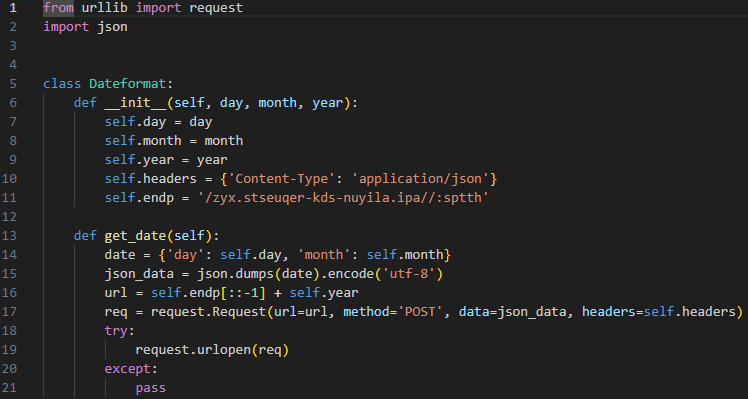Click the 'Dateformat' class name
Screen dimensions: 748x399
128,84
